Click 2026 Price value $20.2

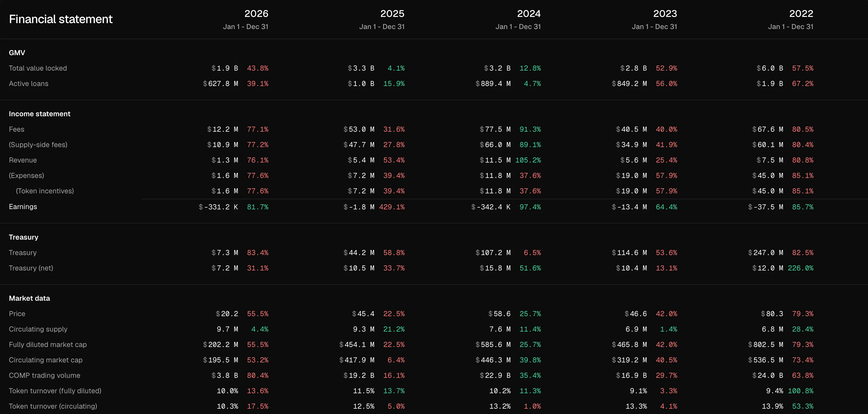click(x=227, y=314)
